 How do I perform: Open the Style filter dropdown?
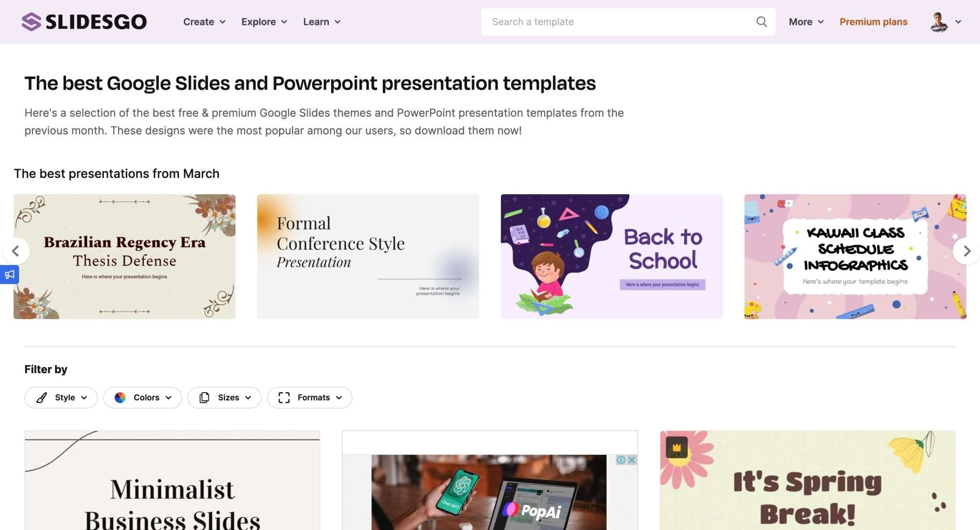coord(61,397)
